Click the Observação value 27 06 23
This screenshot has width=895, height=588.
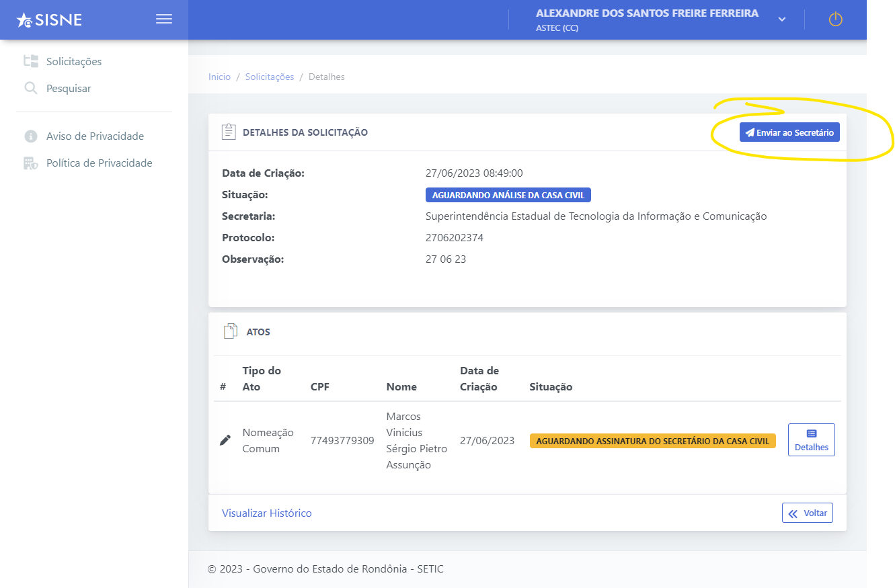pyautogui.click(x=446, y=259)
